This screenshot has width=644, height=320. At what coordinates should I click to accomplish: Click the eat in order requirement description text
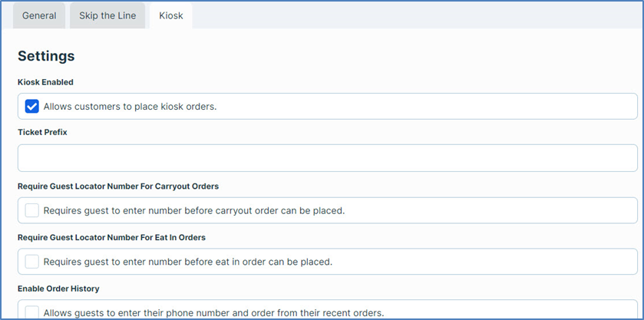click(x=187, y=262)
